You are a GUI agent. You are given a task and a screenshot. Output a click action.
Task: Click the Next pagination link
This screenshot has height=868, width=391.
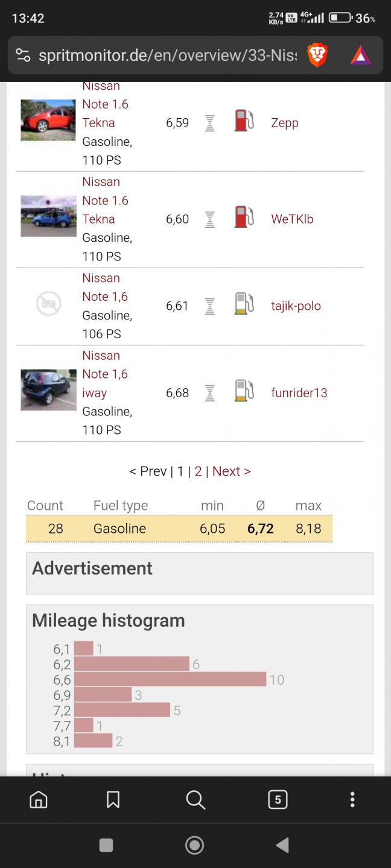point(231,471)
